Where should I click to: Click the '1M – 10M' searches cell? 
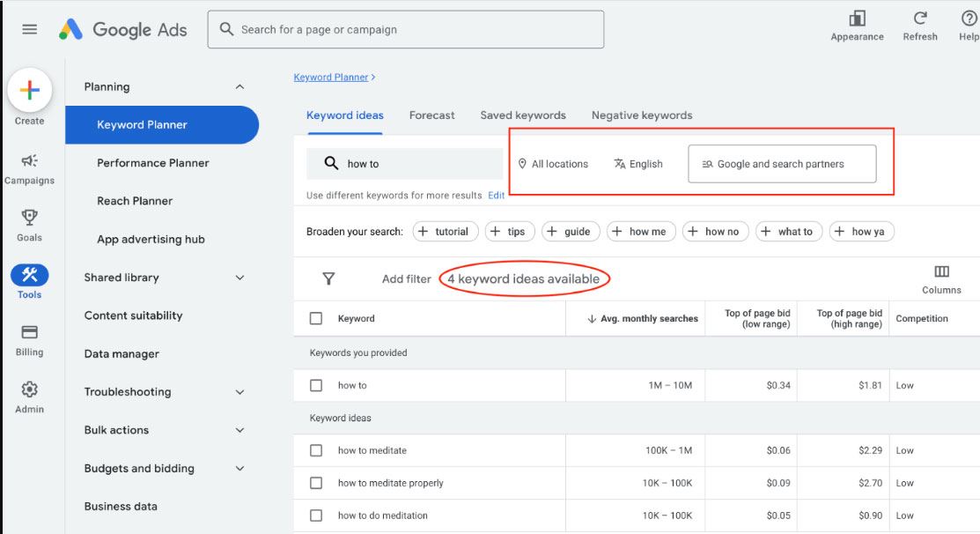[670, 385]
